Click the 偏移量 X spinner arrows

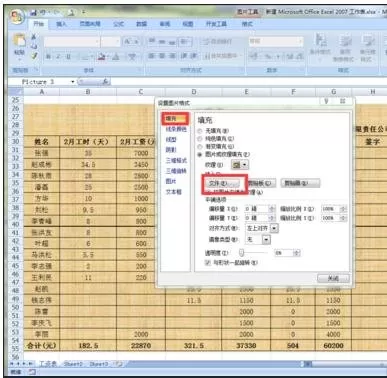[272, 209]
